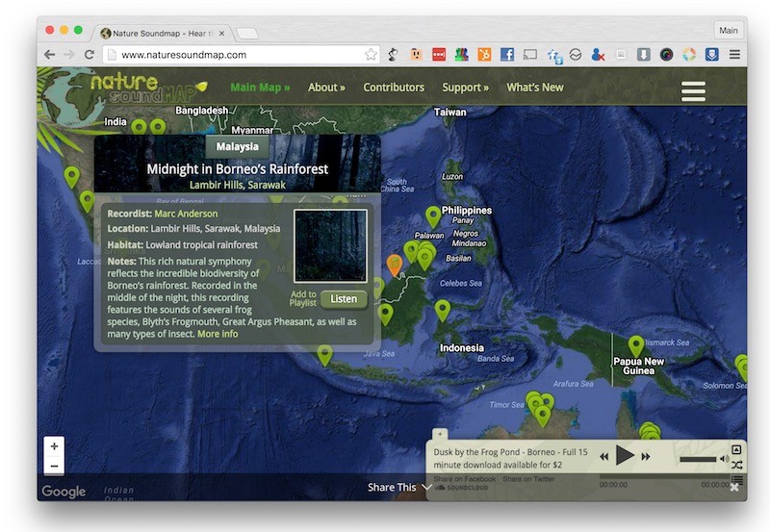The image size is (770, 532).
Task: Open the About menu
Action: pyautogui.click(x=326, y=88)
